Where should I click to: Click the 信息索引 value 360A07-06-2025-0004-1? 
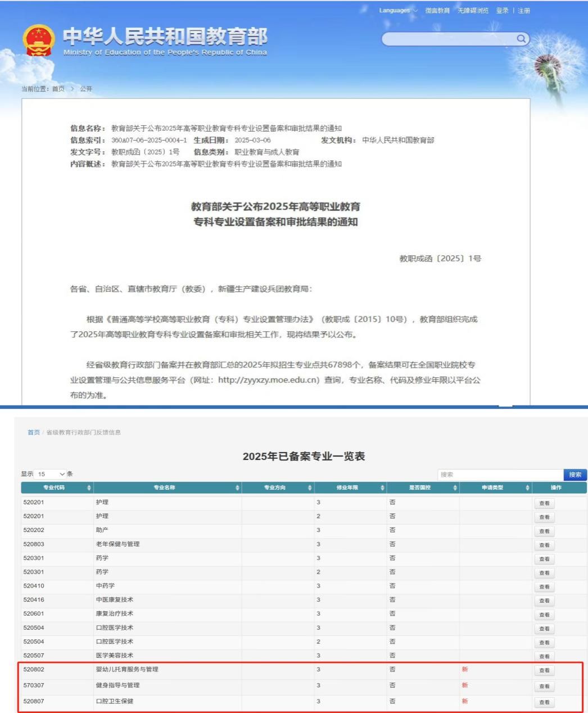click(149, 140)
